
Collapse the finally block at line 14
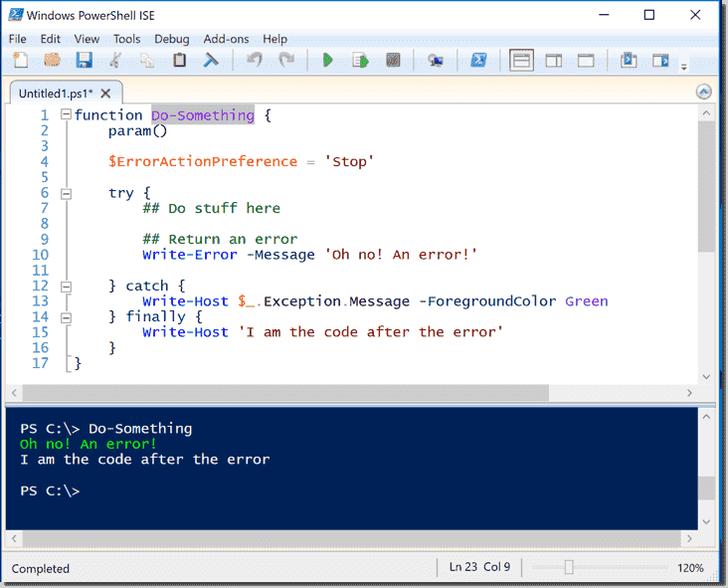[x=67, y=317]
